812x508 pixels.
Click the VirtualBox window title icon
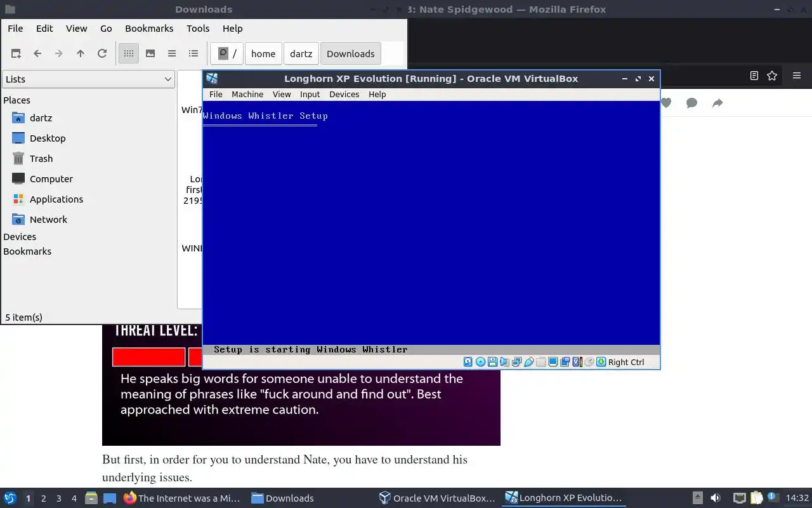coord(212,79)
